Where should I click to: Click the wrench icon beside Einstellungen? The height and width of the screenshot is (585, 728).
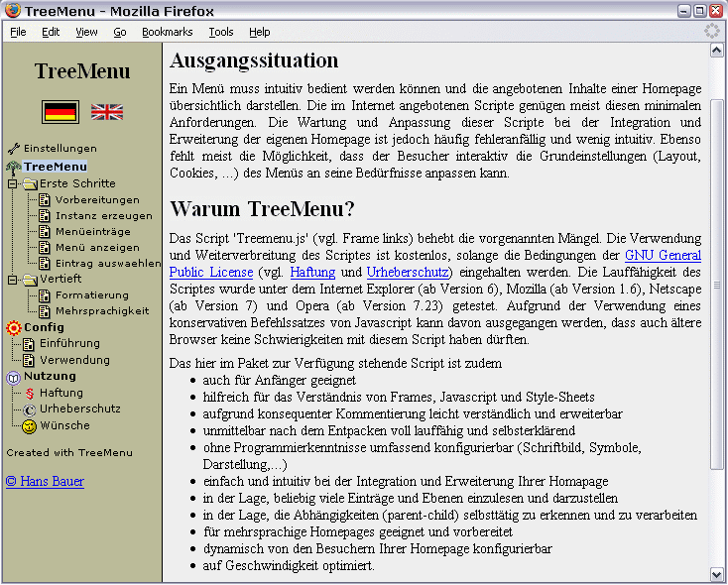pos(14,149)
